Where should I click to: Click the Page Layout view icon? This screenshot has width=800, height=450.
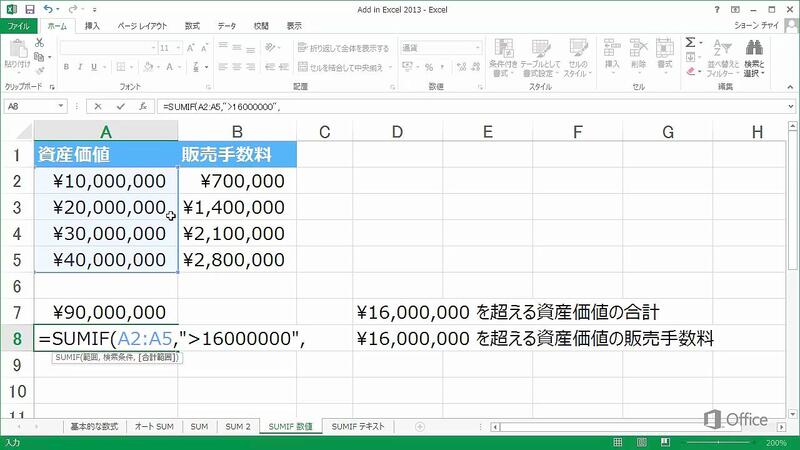pos(642,442)
